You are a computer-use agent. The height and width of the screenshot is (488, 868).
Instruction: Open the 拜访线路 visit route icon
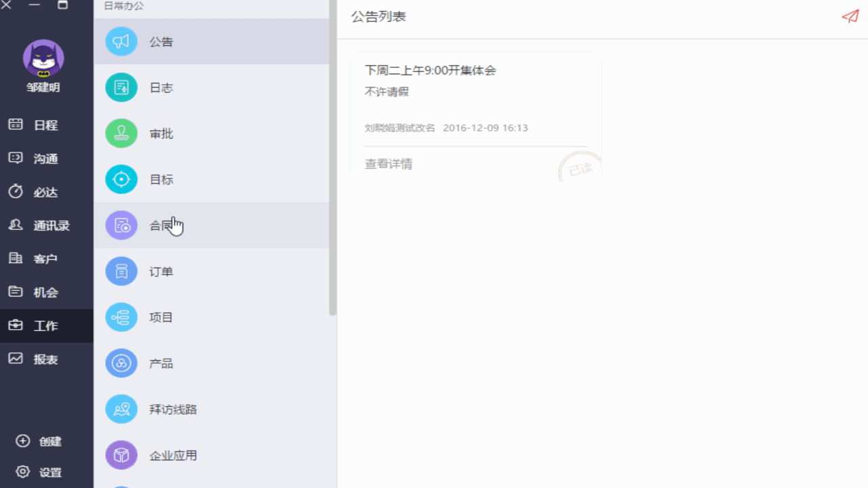[x=121, y=409]
